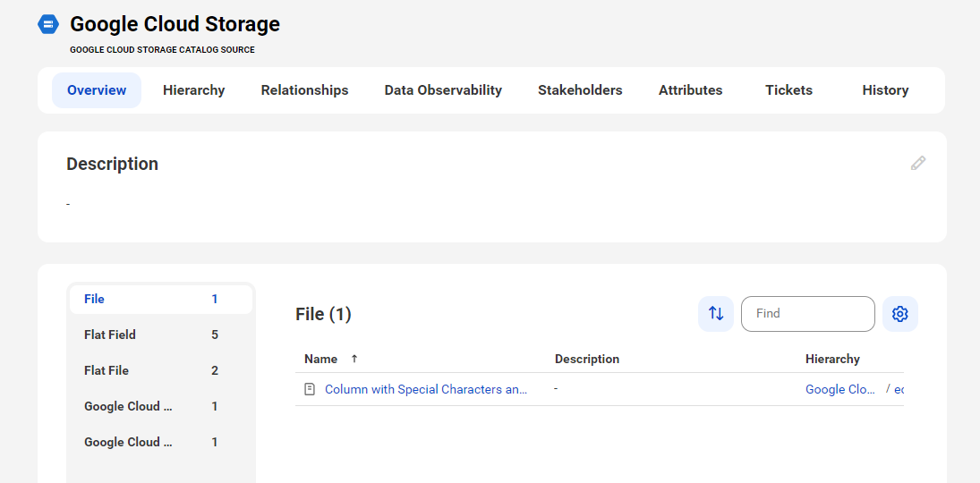Click the Flat File count 2
The width and height of the screenshot is (980, 483).
point(215,370)
